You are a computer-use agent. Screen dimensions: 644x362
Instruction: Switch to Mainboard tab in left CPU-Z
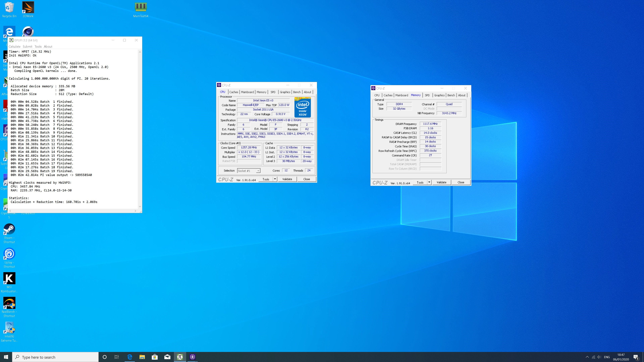247,92
